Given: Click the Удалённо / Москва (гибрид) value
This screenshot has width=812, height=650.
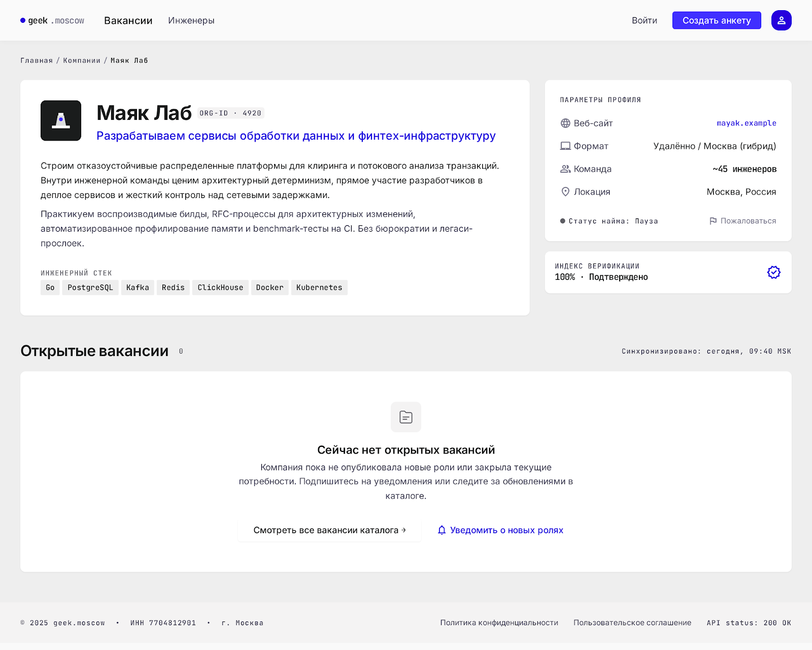Looking at the screenshot, I should pyautogui.click(x=715, y=146).
